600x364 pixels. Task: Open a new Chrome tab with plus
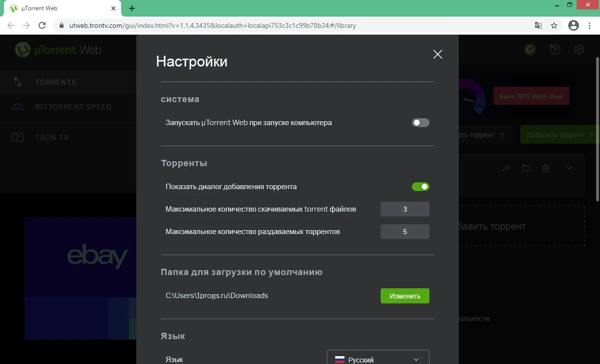(132, 8)
